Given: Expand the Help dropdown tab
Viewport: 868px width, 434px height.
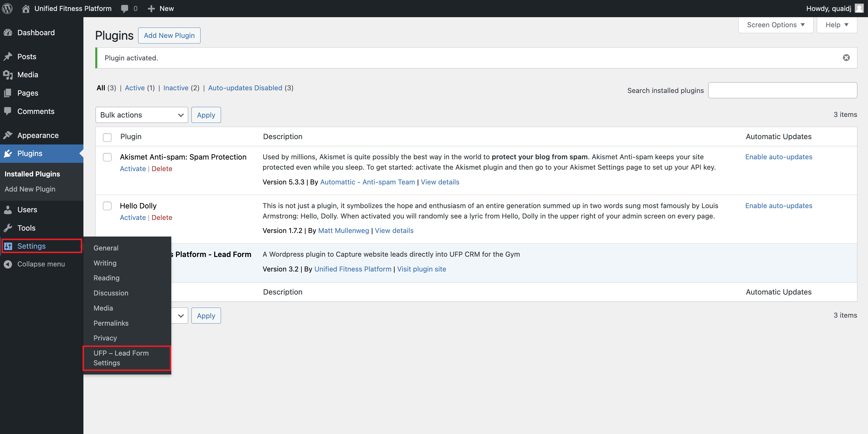Looking at the screenshot, I should click(x=836, y=25).
